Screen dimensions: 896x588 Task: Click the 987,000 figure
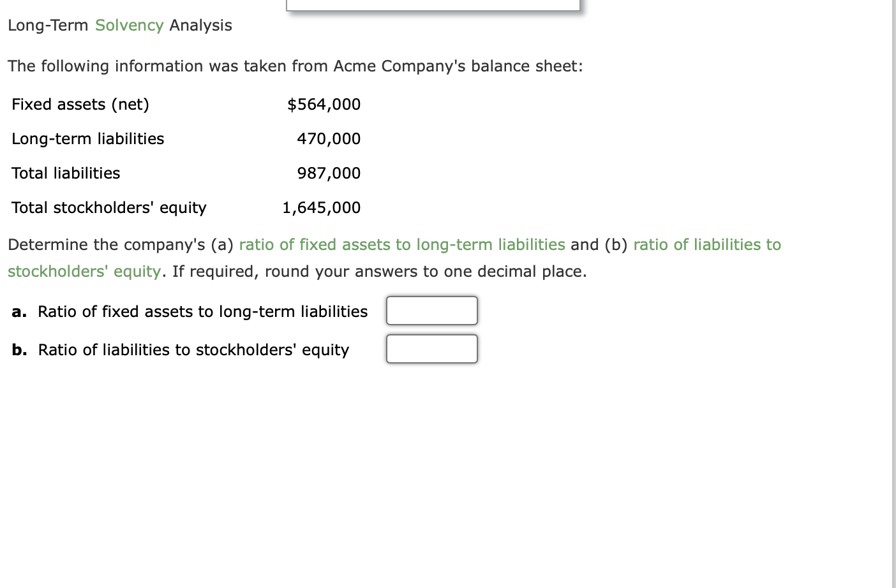329,173
